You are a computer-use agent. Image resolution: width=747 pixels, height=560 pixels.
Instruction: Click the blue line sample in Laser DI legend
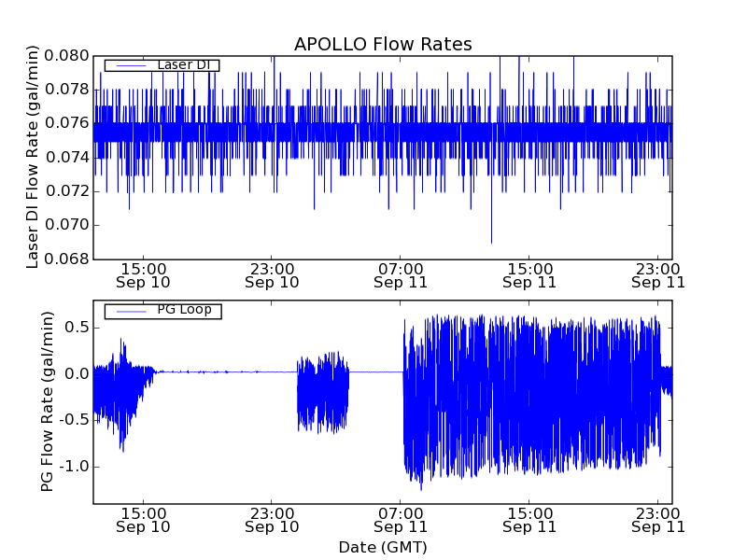(129, 64)
